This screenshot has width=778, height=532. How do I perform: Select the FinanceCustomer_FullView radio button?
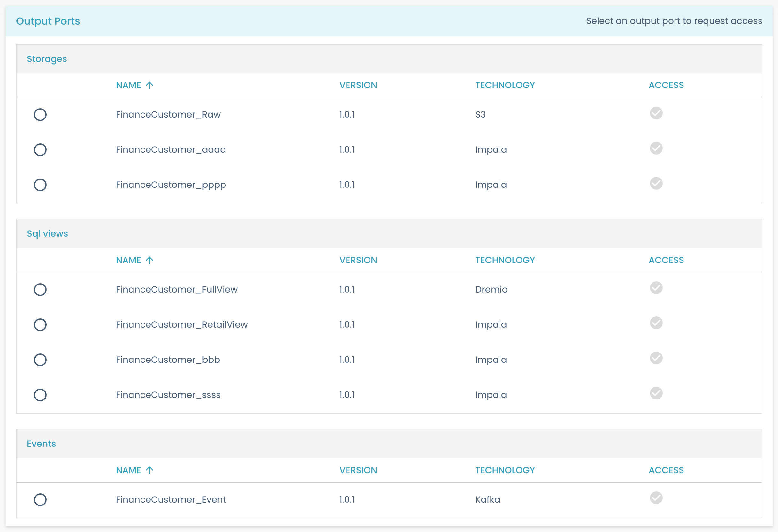pyautogui.click(x=40, y=290)
